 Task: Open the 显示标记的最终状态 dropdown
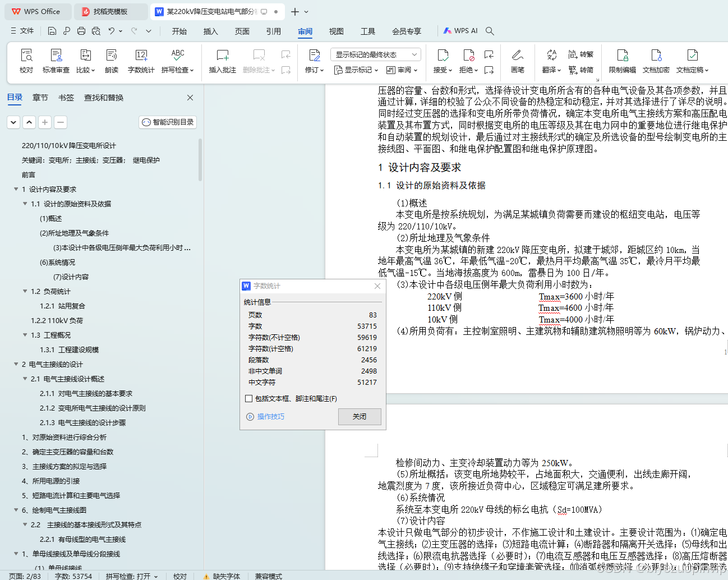[376, 54]
